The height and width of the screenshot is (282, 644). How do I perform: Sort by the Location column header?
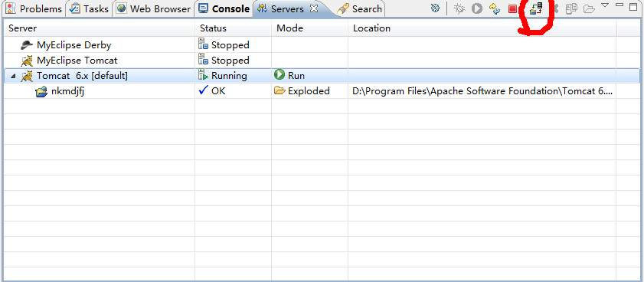(482, 28)
